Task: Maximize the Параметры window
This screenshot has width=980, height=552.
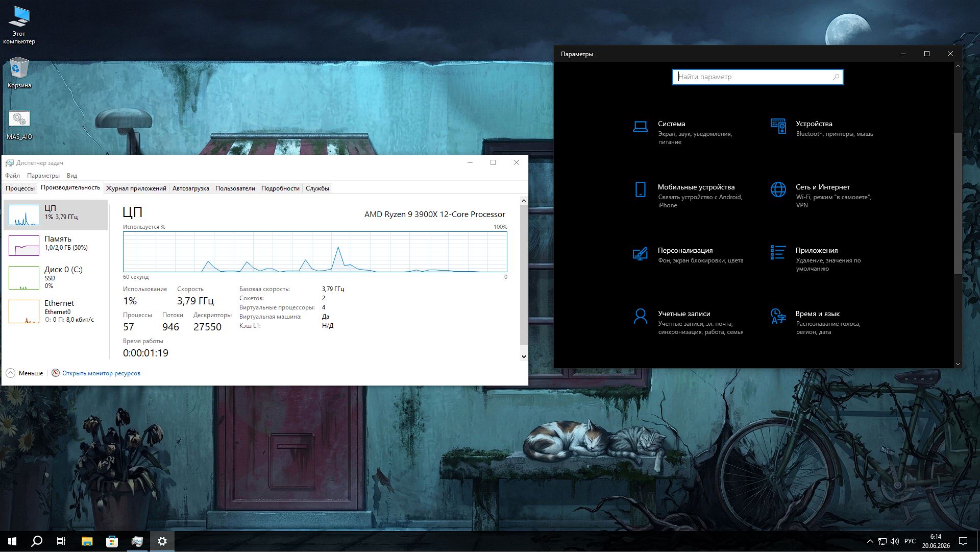Action: (927, 54)
